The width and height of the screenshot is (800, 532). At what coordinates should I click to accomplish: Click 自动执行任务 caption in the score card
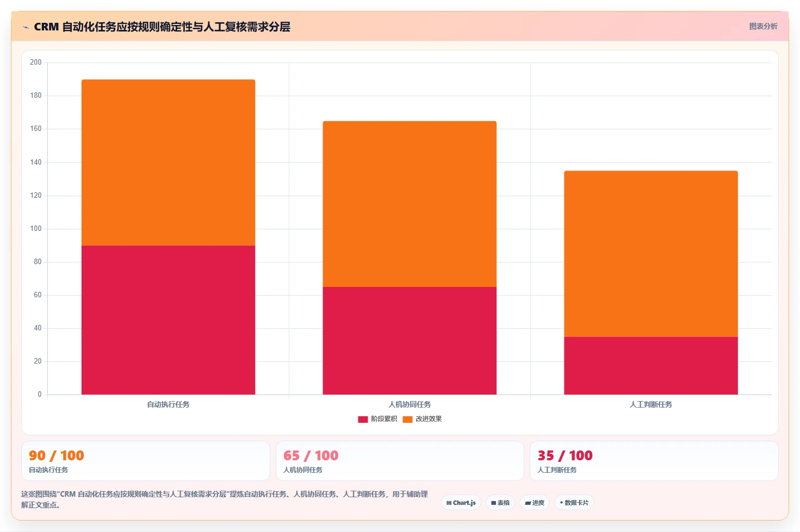tap(48, 470)
